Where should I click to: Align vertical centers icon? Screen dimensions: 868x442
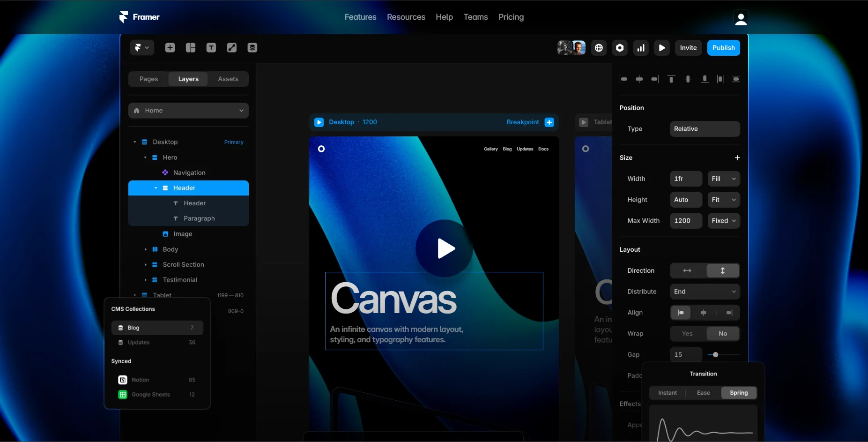click(688, 79)
